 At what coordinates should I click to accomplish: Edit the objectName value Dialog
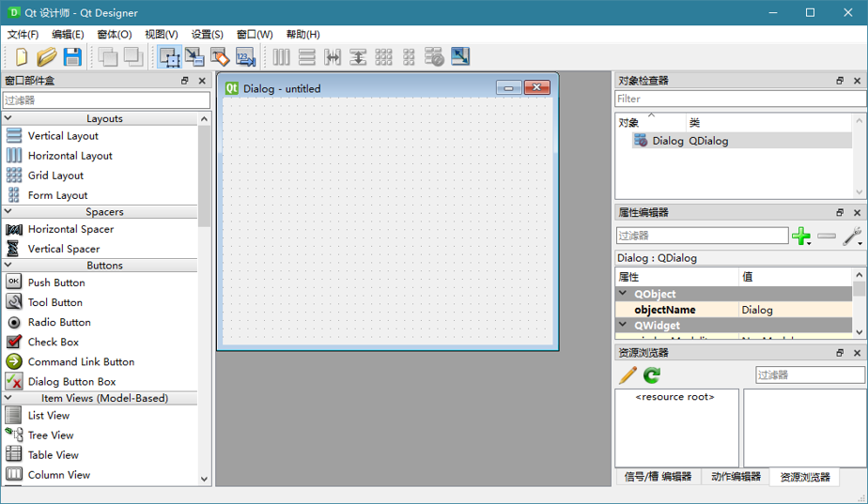[796, 310]
